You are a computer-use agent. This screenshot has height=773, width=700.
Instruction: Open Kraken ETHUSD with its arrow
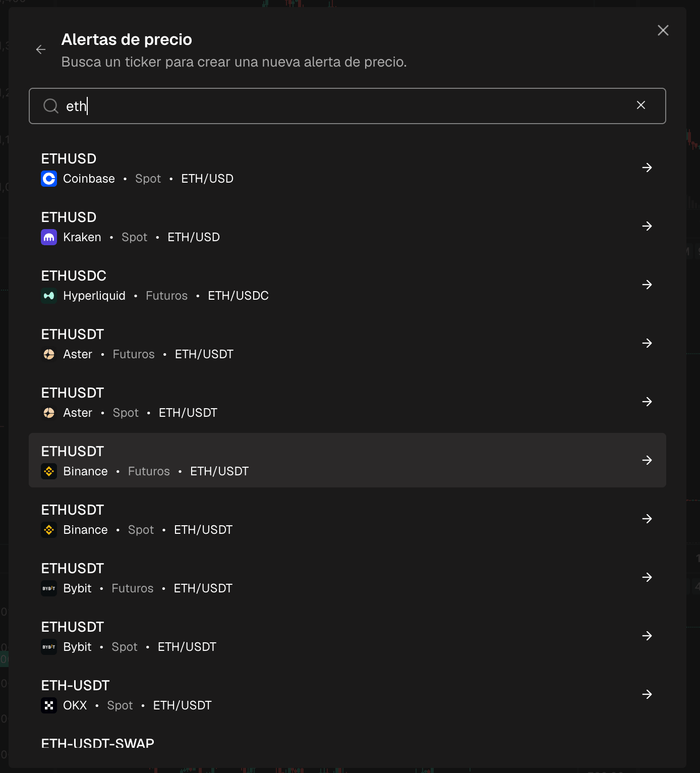point(647,226)
